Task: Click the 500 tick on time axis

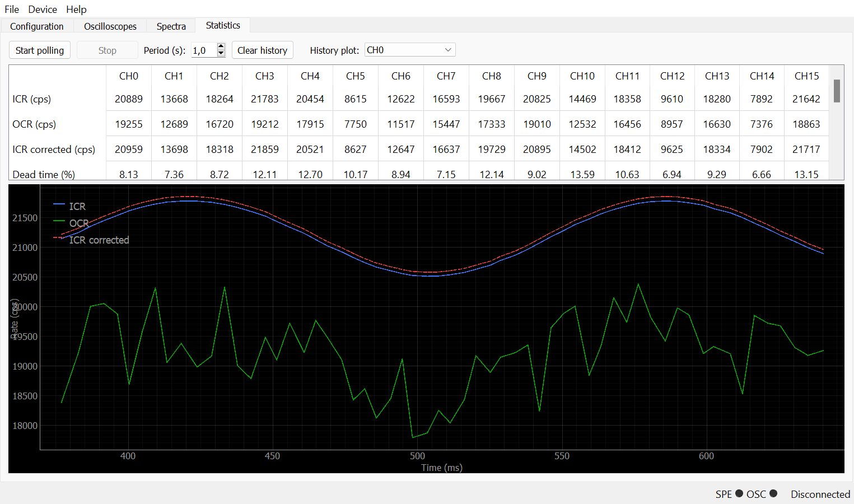Action: [x=417, y=456]
